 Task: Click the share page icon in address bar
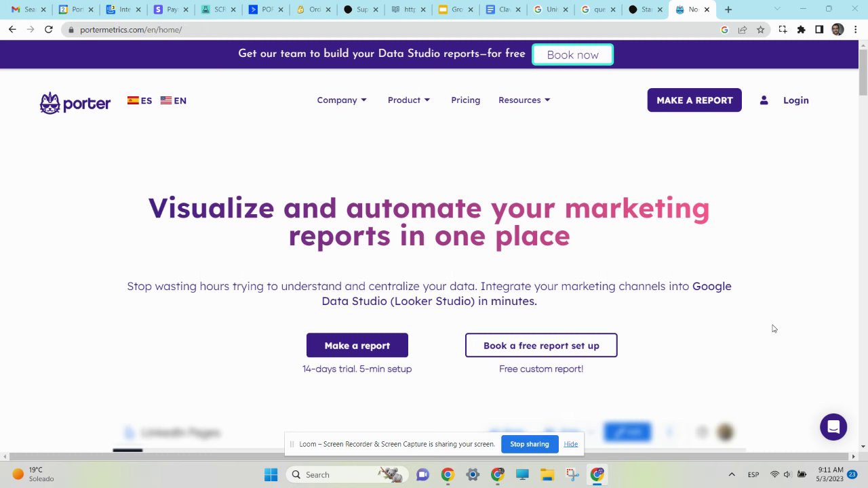(743, 30)
